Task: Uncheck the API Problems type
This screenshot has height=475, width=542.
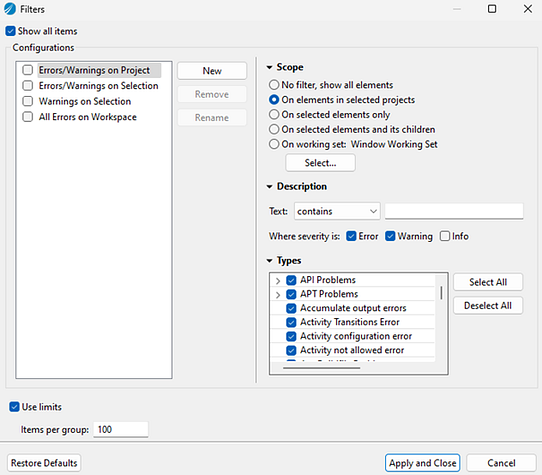Action: pos(291,280)
